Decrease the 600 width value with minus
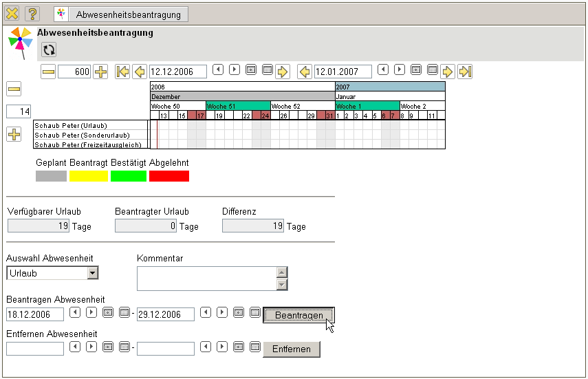588x379 pixels. tap(48, 72)
